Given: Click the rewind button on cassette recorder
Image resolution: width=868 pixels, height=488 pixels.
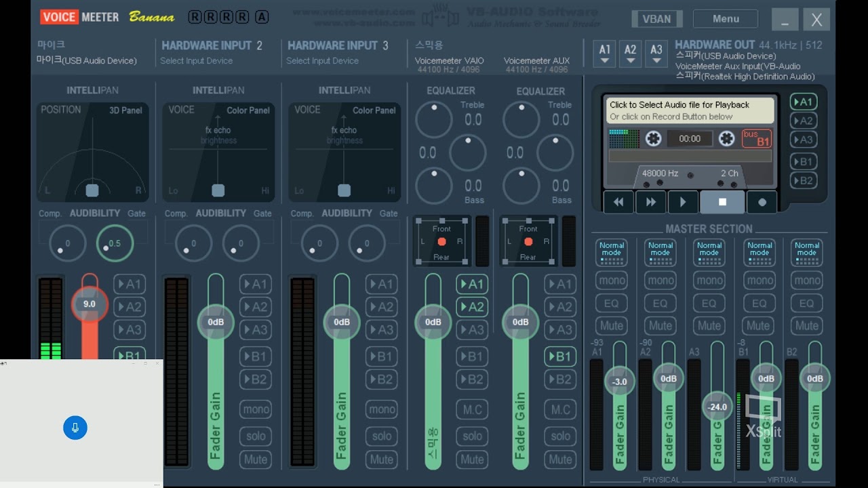Looking at the screenshot, I should [x=618, y=202].
